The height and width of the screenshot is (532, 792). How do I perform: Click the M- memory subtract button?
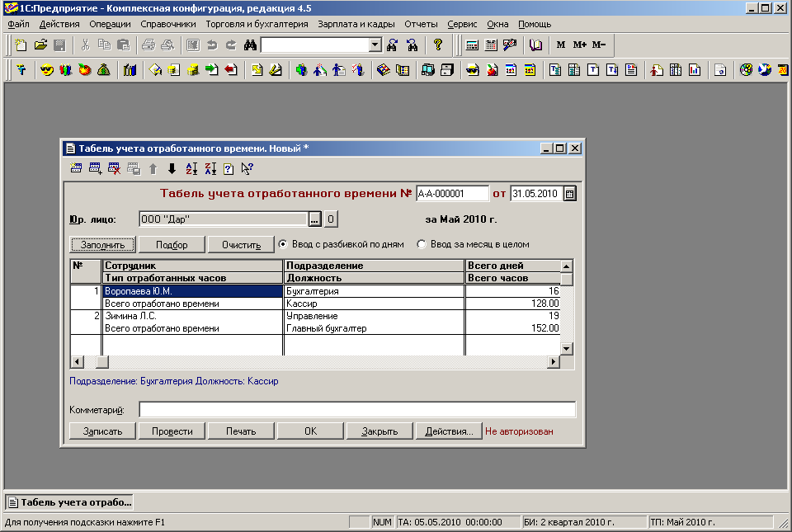[x=599, y=45]
